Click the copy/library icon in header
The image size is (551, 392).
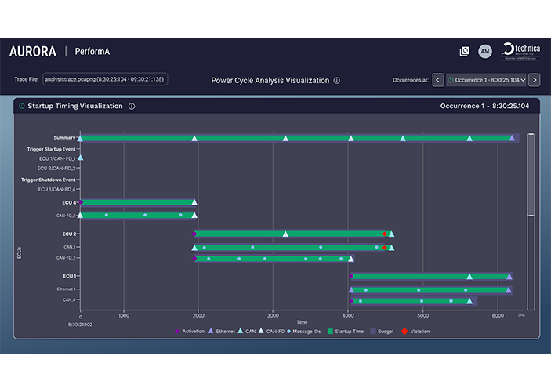[x=464, y=52]
